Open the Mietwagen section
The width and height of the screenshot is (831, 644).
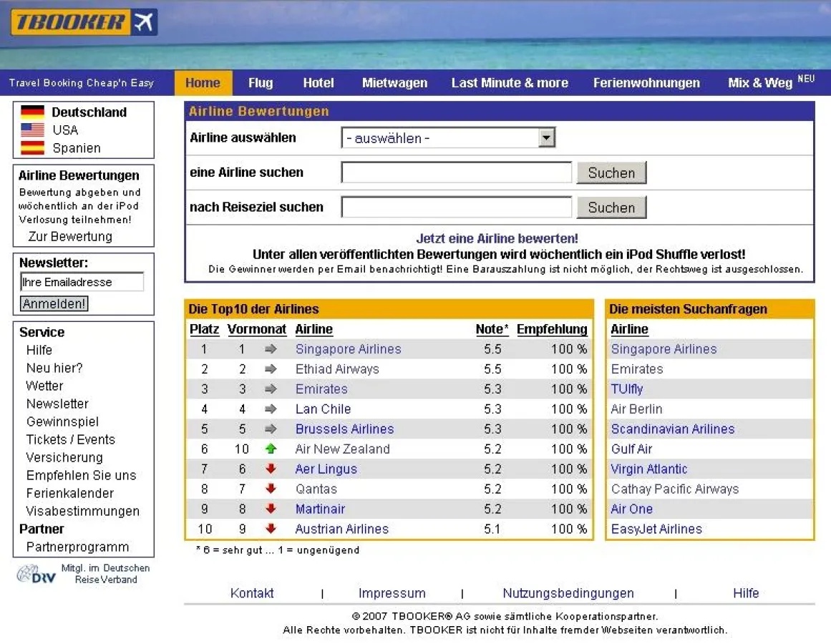click(394, 83)
